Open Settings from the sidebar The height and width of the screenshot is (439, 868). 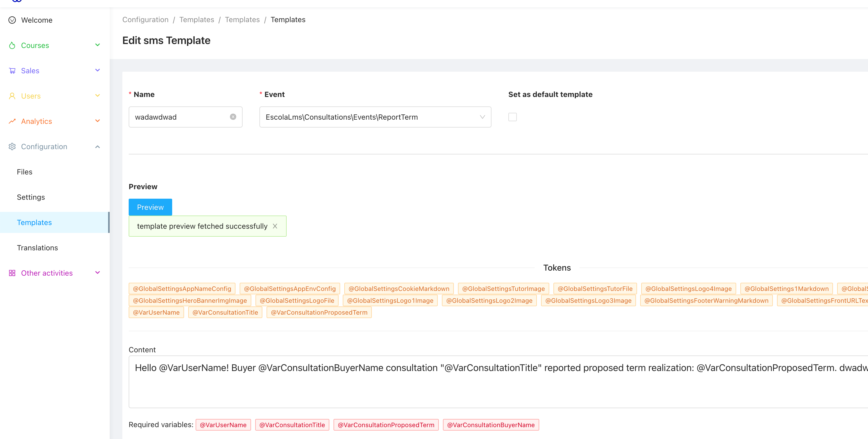coord(31,197)
